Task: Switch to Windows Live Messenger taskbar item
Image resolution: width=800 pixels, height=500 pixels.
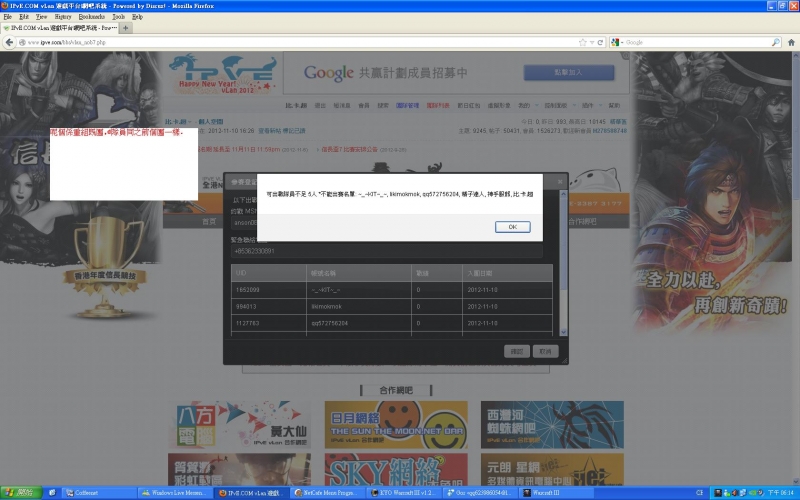Action: tap(174, 493)
